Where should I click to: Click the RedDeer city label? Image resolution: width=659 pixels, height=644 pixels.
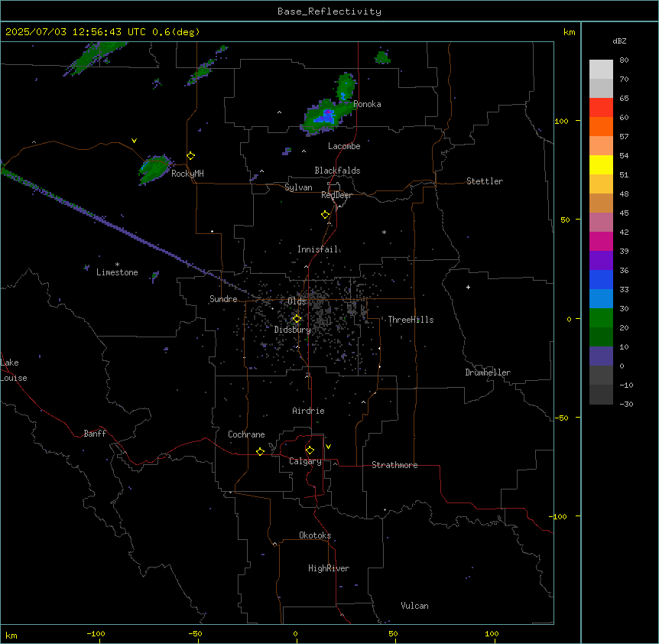pyautogui.click(x=337, y=195)
